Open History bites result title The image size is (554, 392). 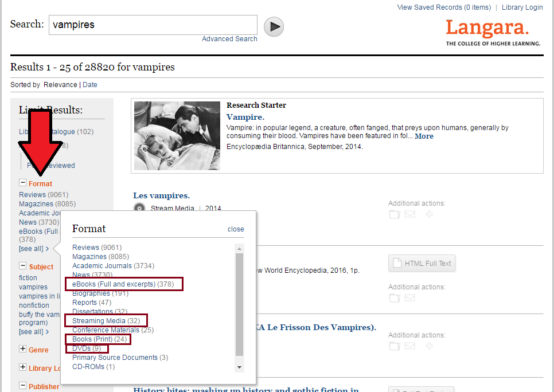coord(246,389)
